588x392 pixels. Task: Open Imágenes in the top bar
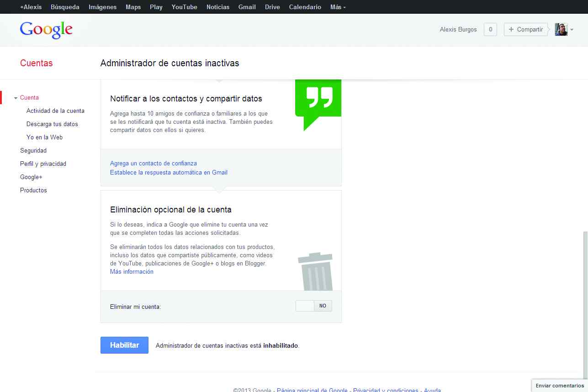(102, 7)
